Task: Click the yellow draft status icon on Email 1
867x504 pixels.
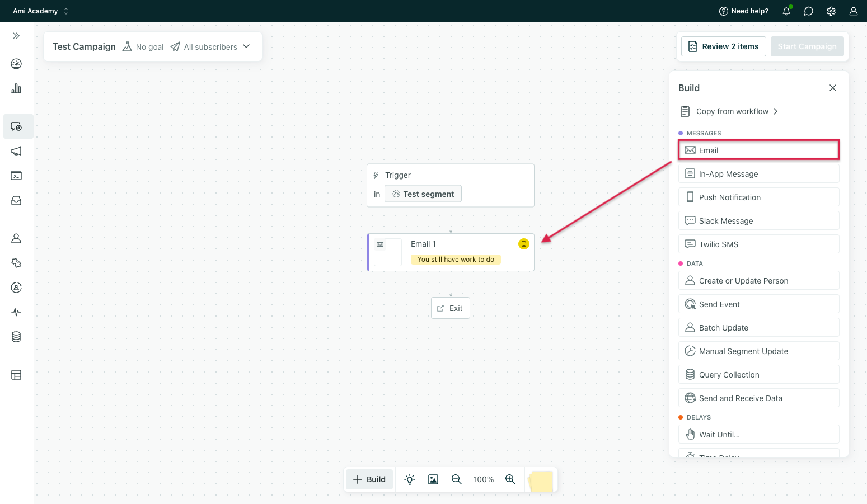Action: click(x=524, y=244)
